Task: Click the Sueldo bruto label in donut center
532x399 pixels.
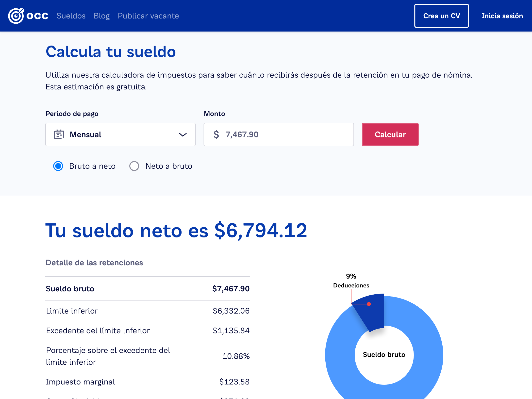Action: point(384,354)
